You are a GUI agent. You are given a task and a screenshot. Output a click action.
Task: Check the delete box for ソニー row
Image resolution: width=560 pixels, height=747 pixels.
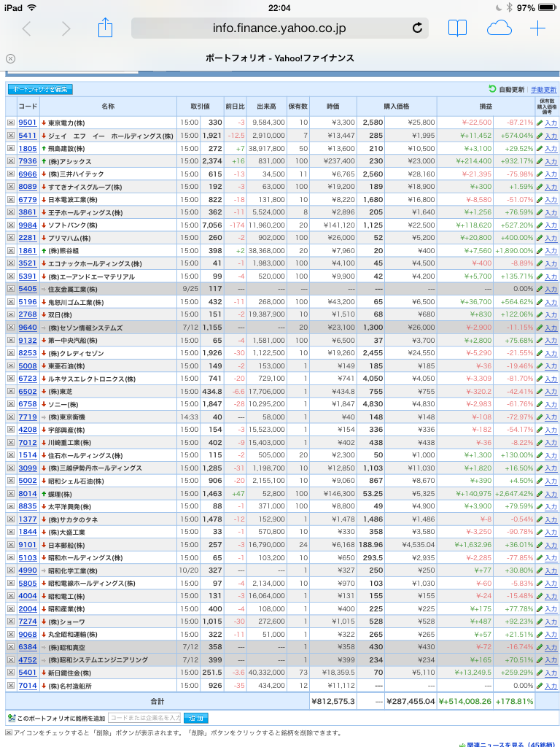(10, 404)
